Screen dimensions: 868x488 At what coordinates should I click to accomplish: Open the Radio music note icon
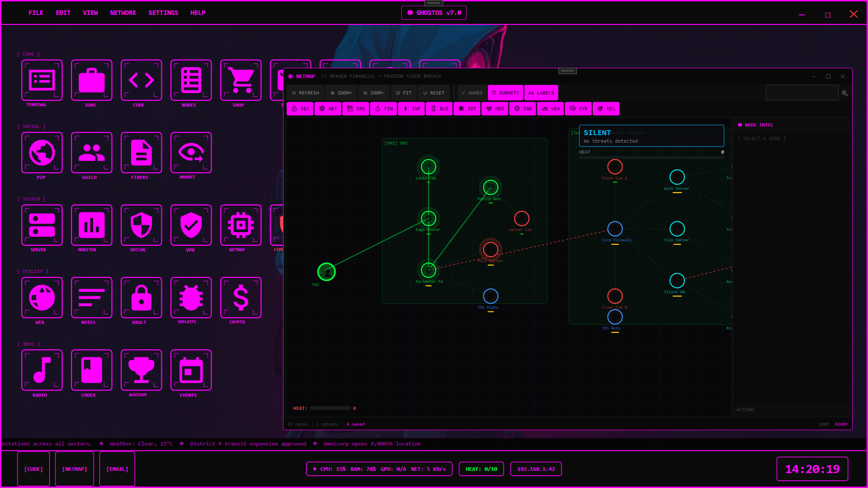pos(42,370)
